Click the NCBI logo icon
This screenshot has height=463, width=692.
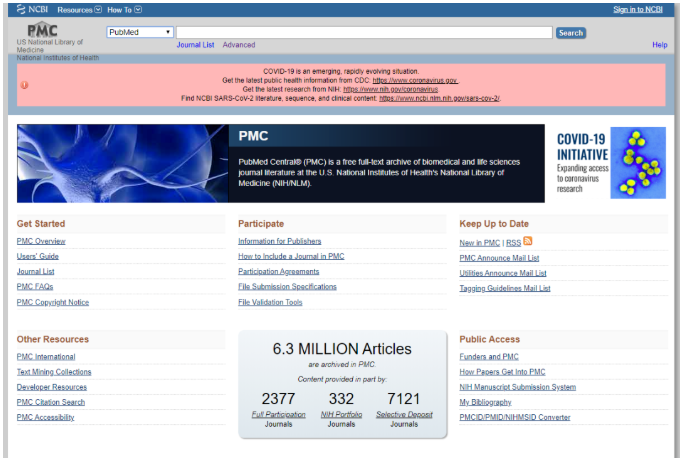pos(21,9)
